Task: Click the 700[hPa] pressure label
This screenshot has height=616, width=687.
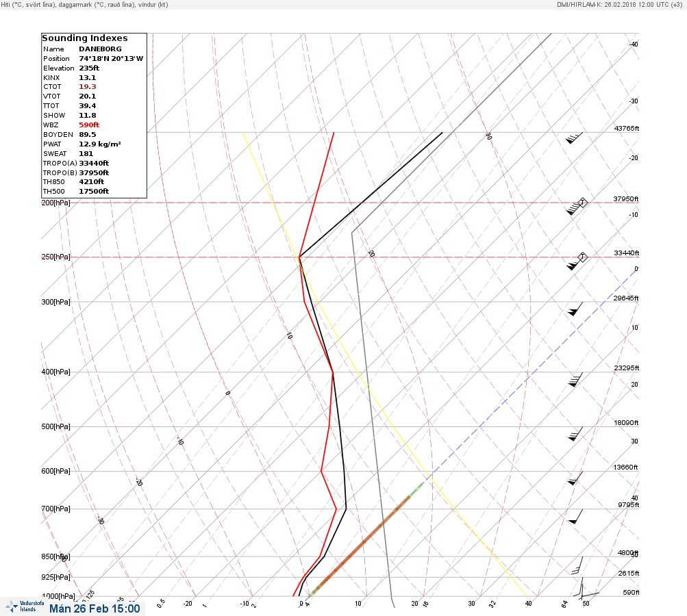Action: [55, 509]
